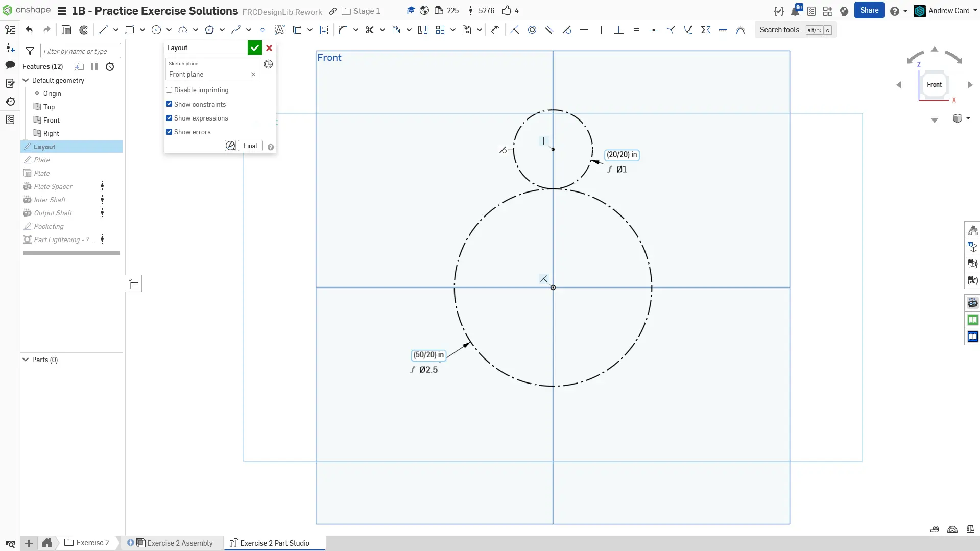Click the Mirror tool icon
The image size is (980, 551).
pos(422,30)
